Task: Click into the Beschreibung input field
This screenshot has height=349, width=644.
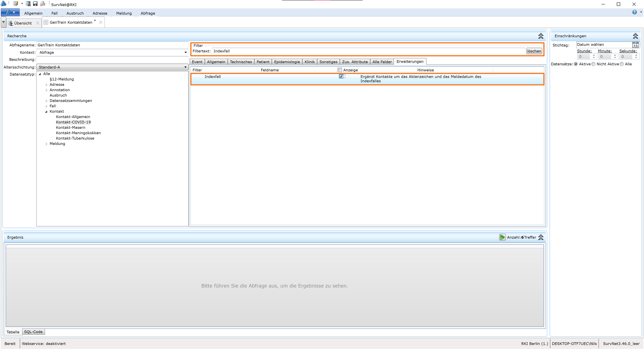Action: [112, 60]
